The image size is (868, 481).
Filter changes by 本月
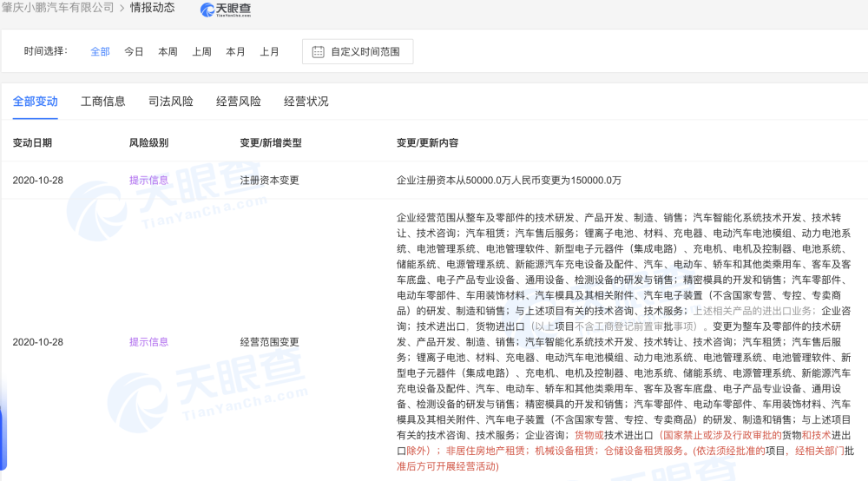(x=235, y=51)
